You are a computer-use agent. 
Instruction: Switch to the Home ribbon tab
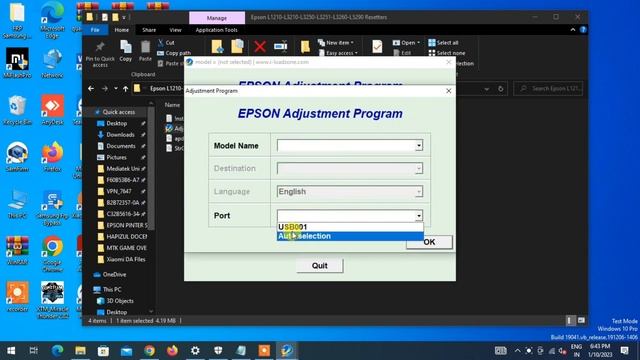(121, 30)
